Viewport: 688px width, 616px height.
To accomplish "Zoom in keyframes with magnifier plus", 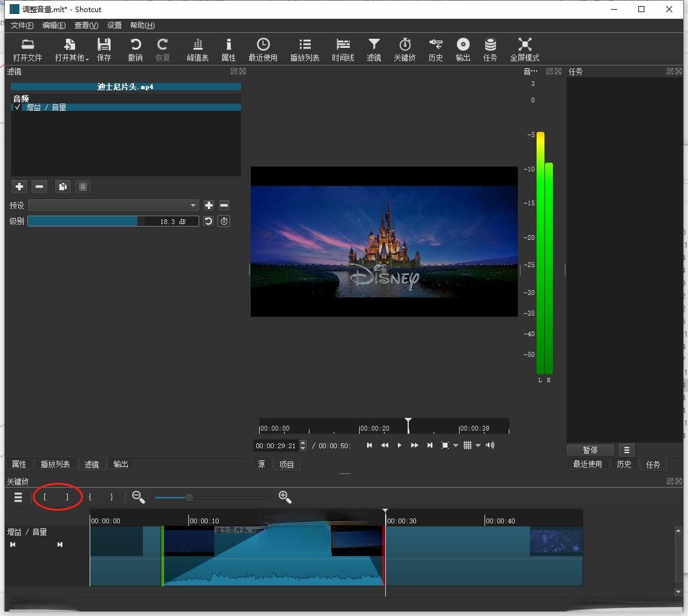I will [285, 497].
